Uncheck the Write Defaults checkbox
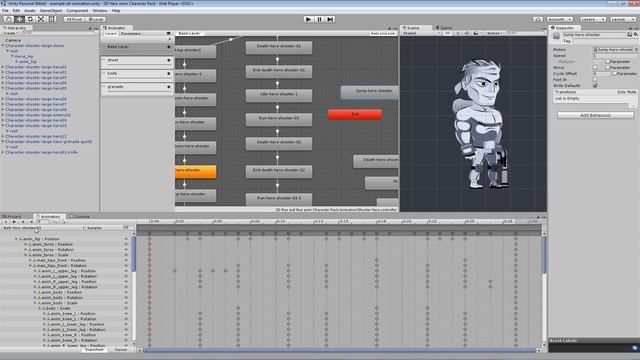Viewport: 640px width, 360px height. click(595, 86)
